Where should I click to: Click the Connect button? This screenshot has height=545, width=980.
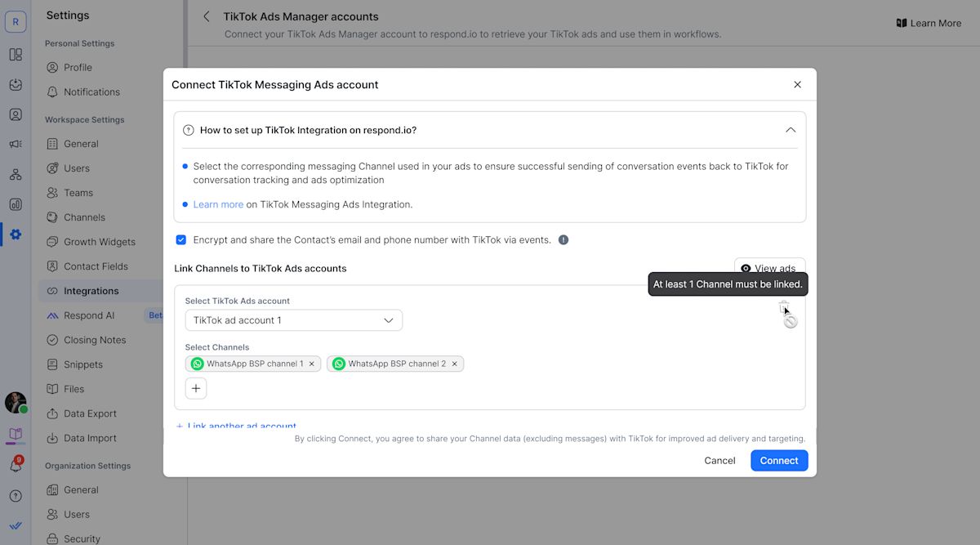(779, 460)
